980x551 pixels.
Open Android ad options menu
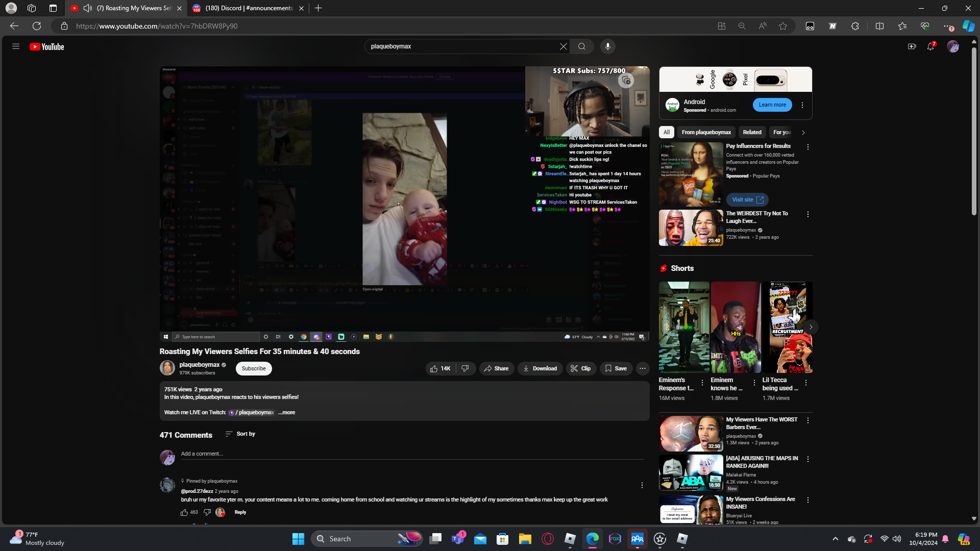tap(802, 105)
